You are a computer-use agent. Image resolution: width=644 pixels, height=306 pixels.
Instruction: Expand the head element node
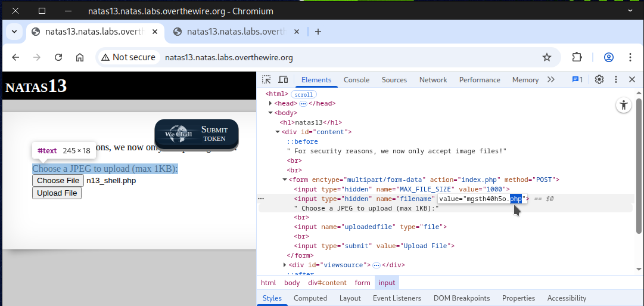point(270,103)
